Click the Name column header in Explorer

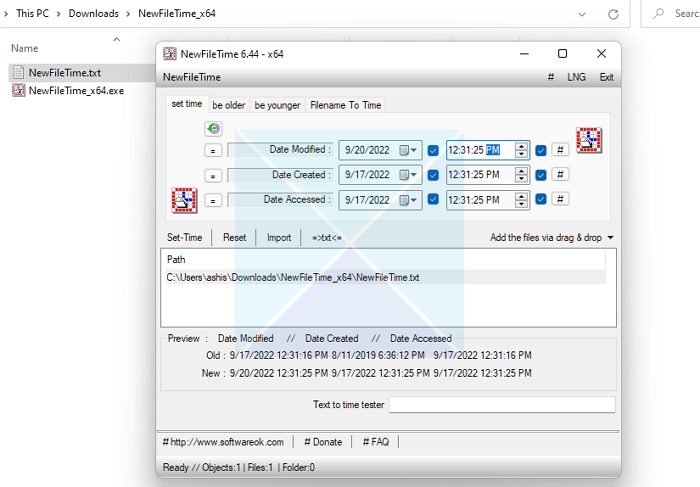click(25, 48)
